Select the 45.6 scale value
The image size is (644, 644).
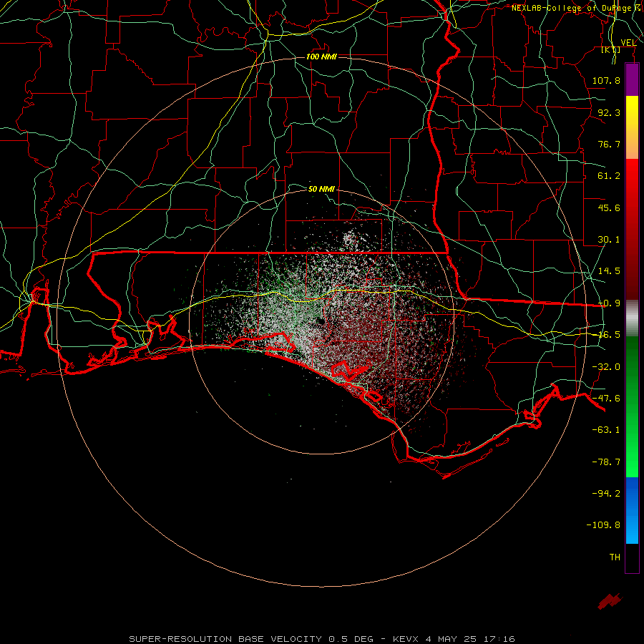[x=609, y=208]
